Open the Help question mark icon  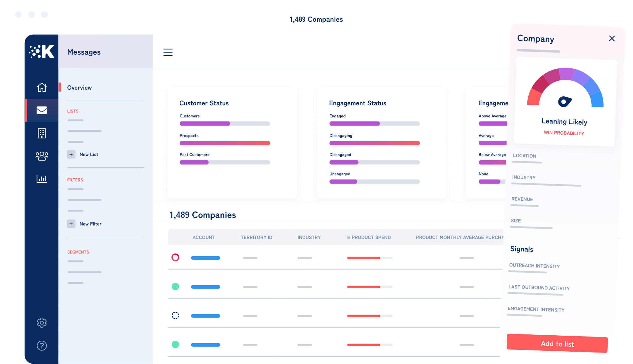[42, 346]
